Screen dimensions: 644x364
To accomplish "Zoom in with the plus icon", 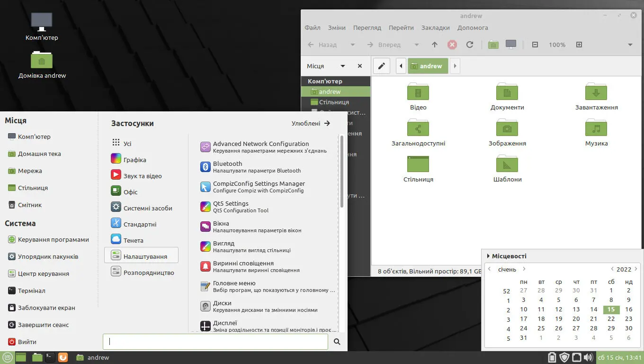I will [x=579, y=45].
